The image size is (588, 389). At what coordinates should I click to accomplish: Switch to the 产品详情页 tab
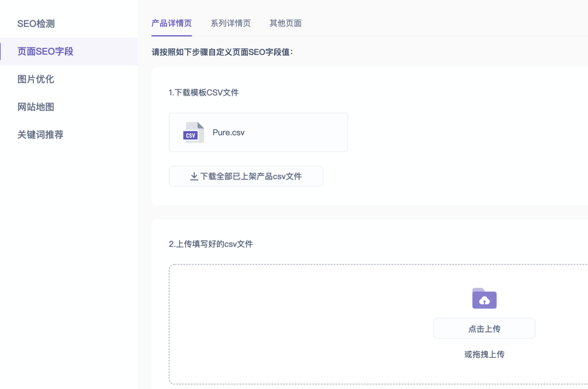(x=171, y=23)
